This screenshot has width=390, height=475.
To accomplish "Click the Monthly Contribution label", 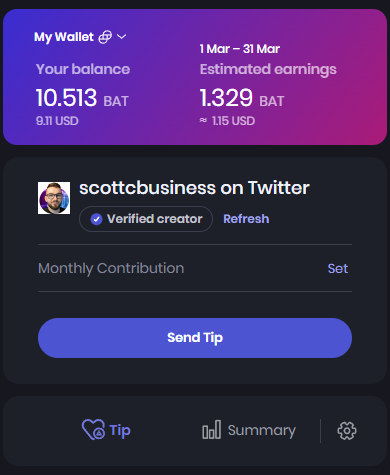I will pos(111,268).
